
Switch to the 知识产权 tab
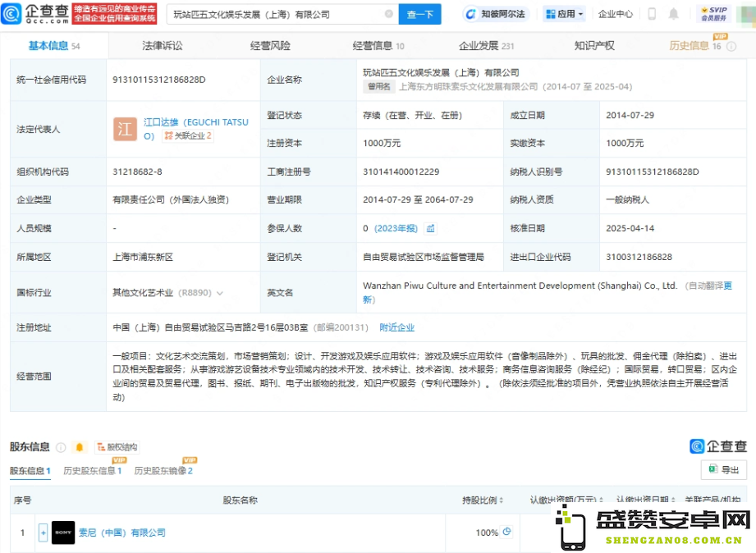594,46
